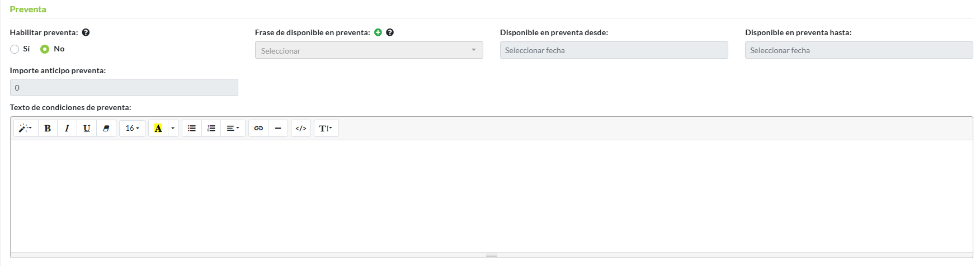Click the help icon beside Habilitar preventa
Screen dimensions: 980x266
point(86,32)
